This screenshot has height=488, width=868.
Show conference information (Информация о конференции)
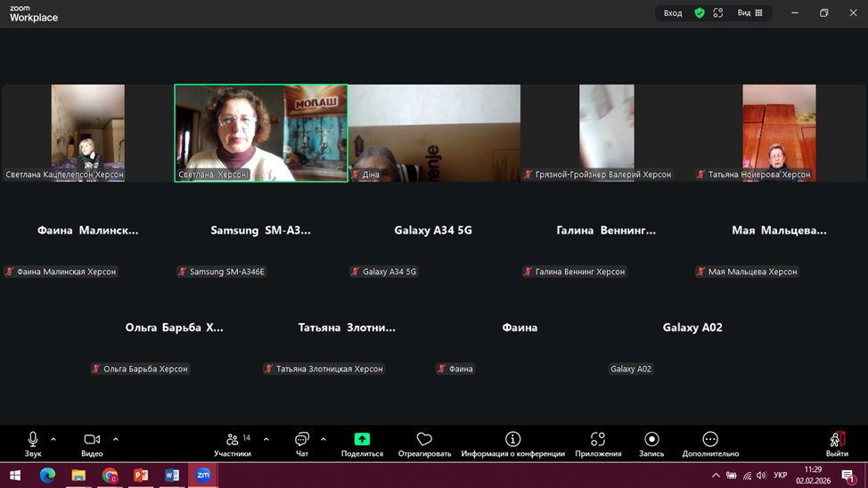[x=512, y=439]
